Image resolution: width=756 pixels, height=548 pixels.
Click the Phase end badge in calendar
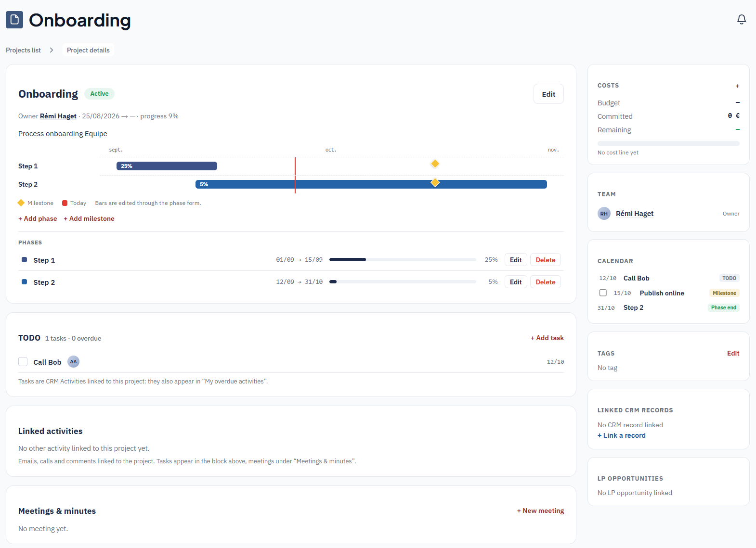pyautogui.click(x=723, y=307)
